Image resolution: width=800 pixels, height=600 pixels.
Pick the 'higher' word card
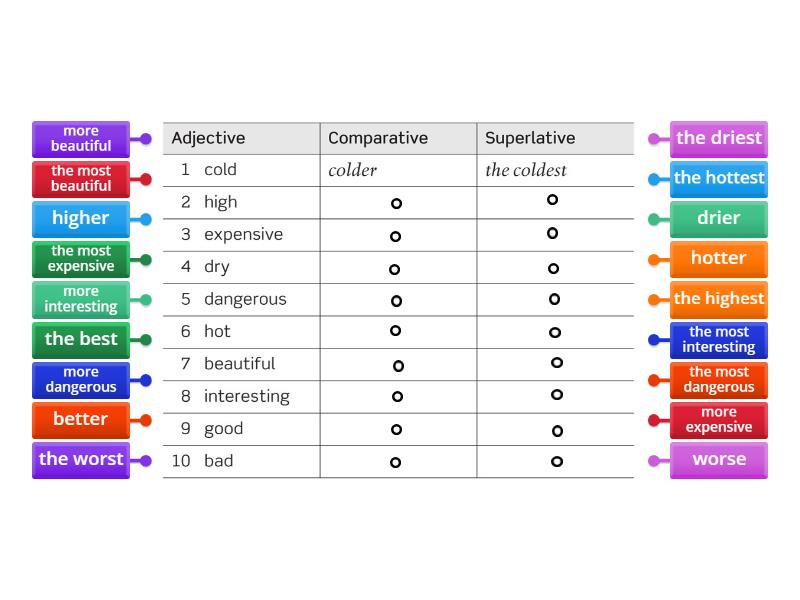(x=80, y=219)
